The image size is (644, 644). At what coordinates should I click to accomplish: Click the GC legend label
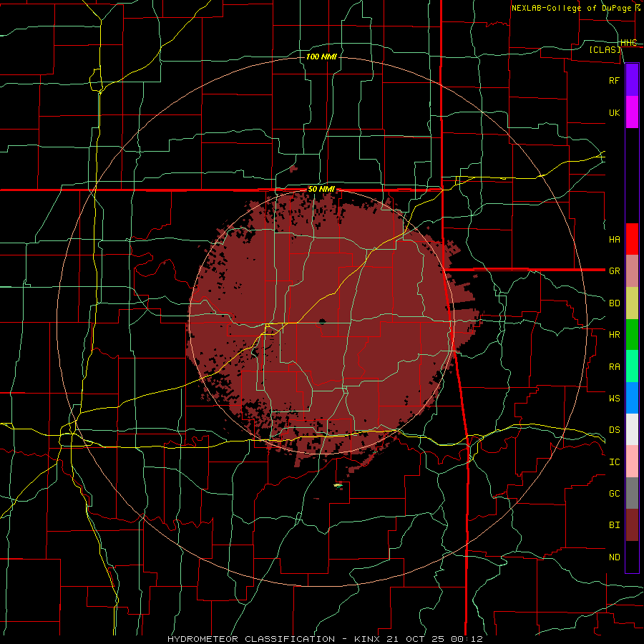click(614, 494)
